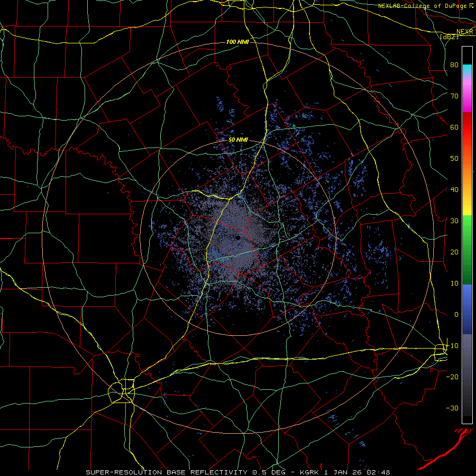Click the blue band of the color scale

click(x=467, y=308)
